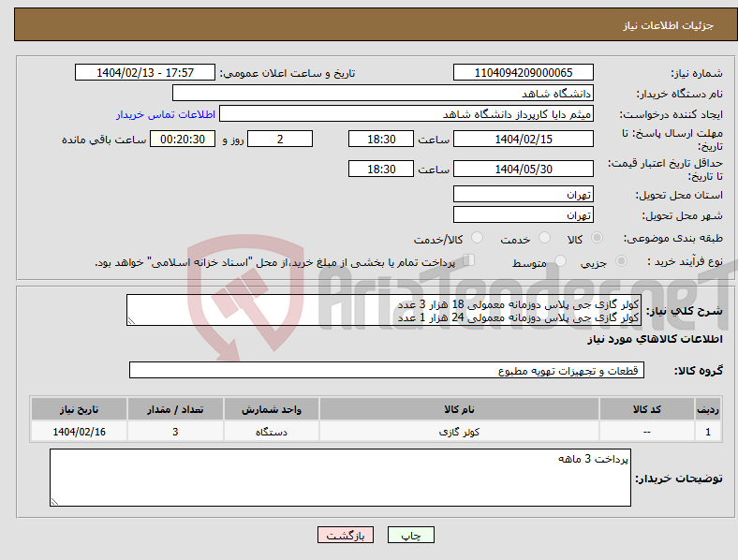Click the چاپ print button
Screen dimensions: 738x560
click(411, 535)
